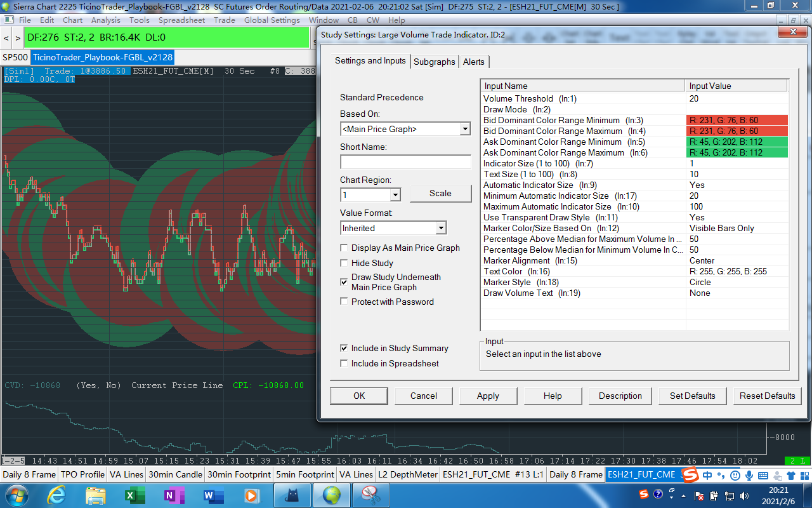Open the Spreadsheet menu
Viewport: 812px width, 508px height.
(181, 20)
